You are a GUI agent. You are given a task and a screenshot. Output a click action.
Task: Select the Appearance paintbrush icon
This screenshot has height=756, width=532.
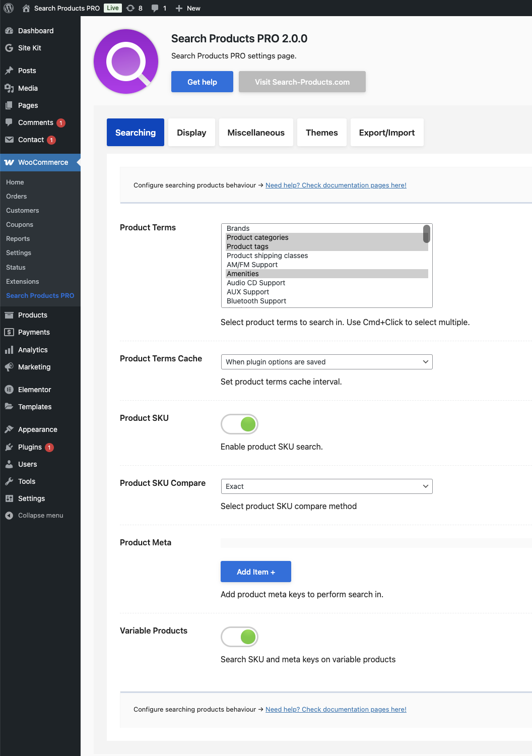point(9,429)
